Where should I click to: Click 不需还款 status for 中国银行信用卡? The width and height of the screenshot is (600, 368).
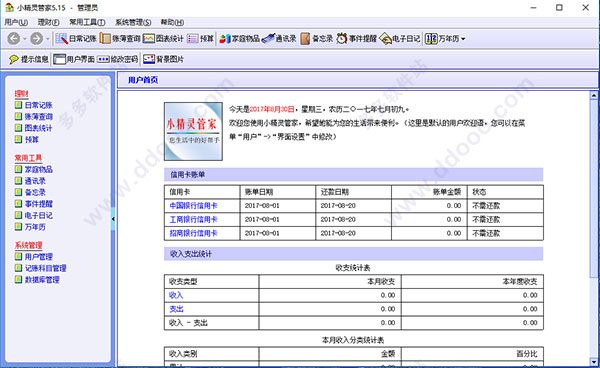tap(486, 205)
